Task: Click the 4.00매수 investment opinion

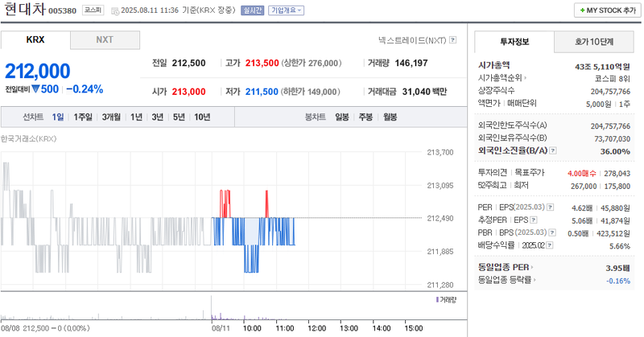Action: pyautogui.click(x=581, y=174)
